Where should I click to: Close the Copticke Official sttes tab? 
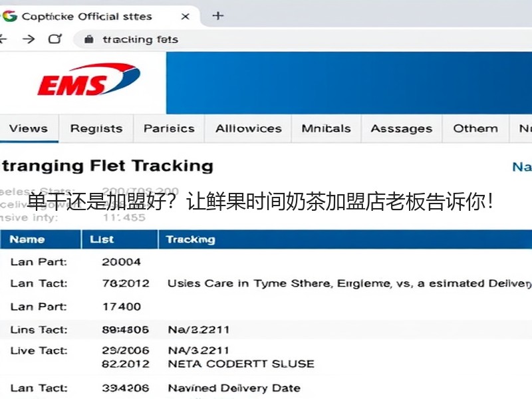[185, 16]
